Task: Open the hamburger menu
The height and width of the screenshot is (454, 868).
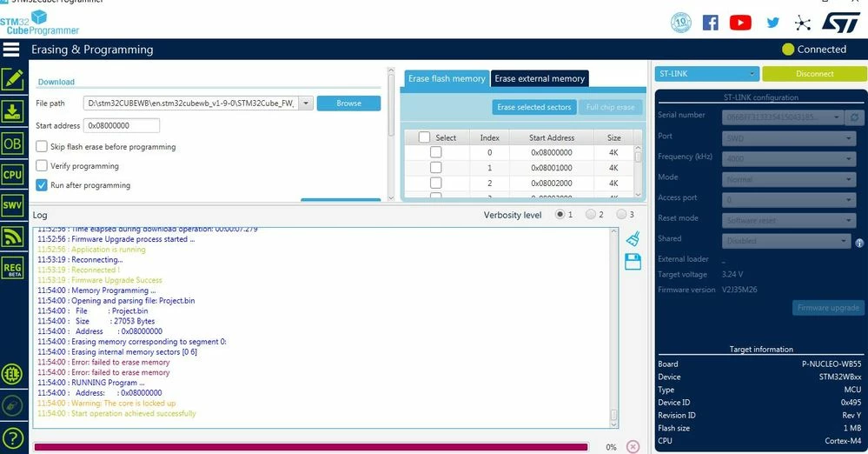Action: 11,50
